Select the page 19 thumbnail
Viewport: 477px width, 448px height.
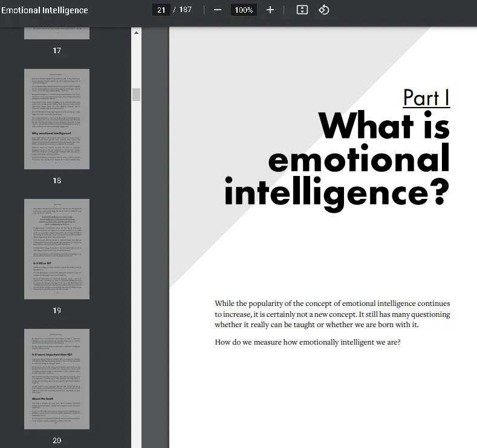click(x=57, y=248)
